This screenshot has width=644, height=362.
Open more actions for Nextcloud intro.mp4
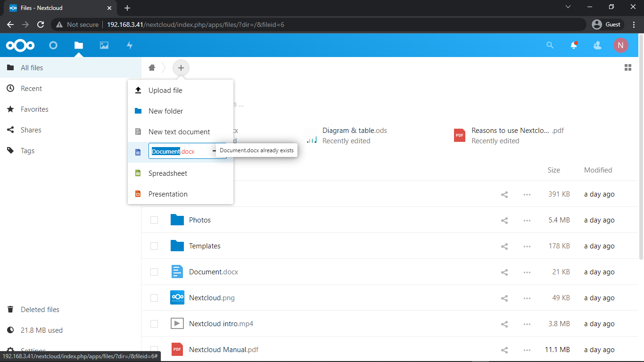point(527,324)
